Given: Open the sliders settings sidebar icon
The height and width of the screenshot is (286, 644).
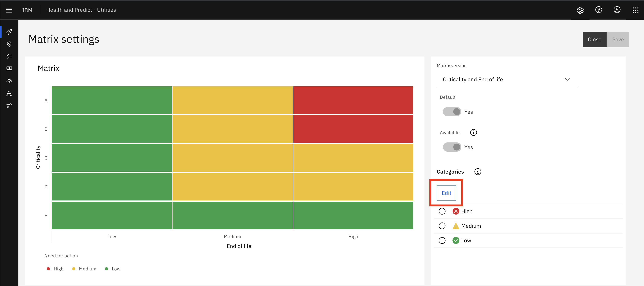Looking at the screenshot, I should tap(9, 106).
